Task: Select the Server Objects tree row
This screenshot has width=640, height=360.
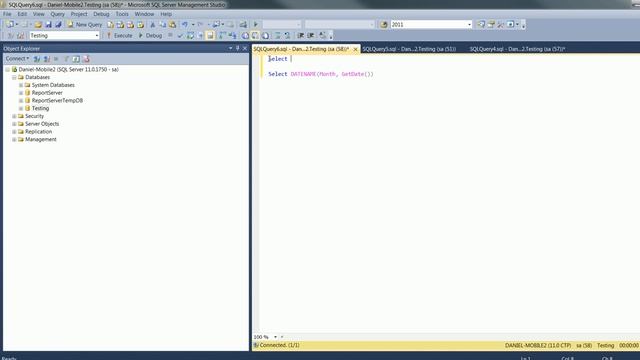Action: click(42, 124)
